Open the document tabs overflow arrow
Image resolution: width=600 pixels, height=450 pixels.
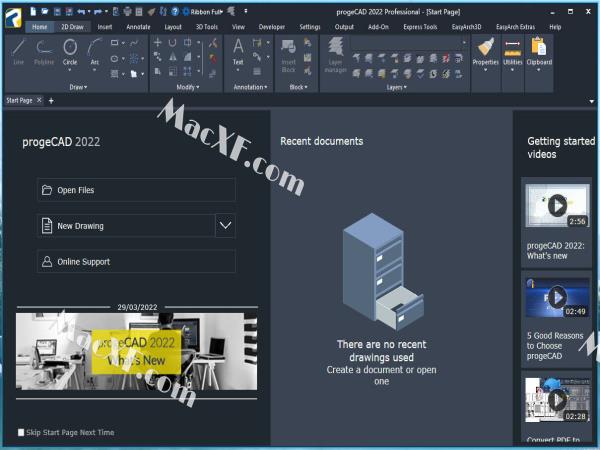[592, 101]
